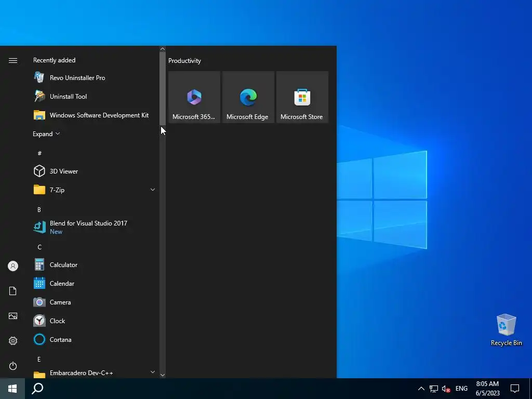Click the # letter header

coord(39,153)
